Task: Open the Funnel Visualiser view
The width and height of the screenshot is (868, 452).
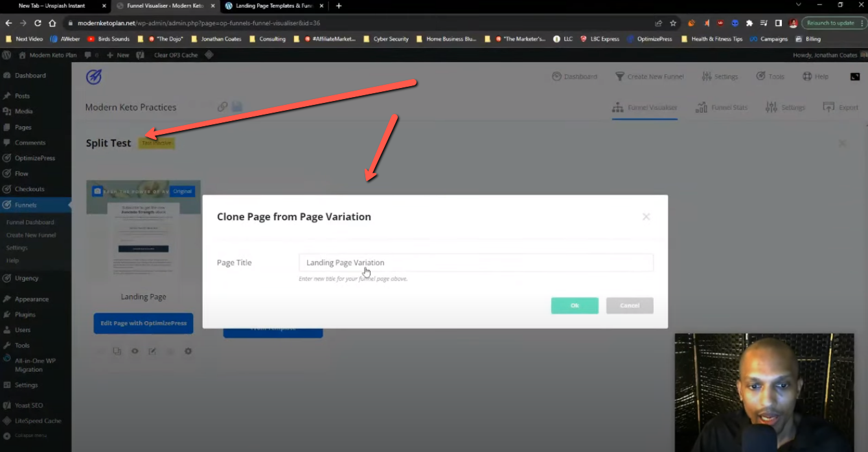Action: click(645, 107)
